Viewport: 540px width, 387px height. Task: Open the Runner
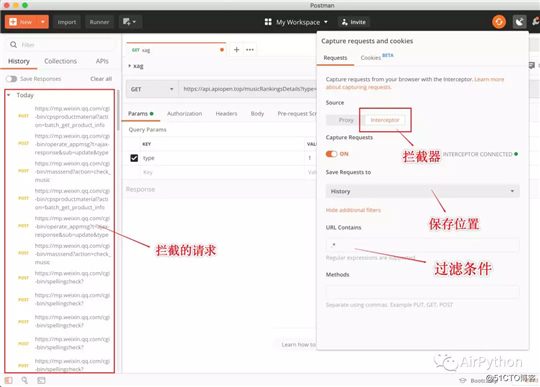point(99,22)
